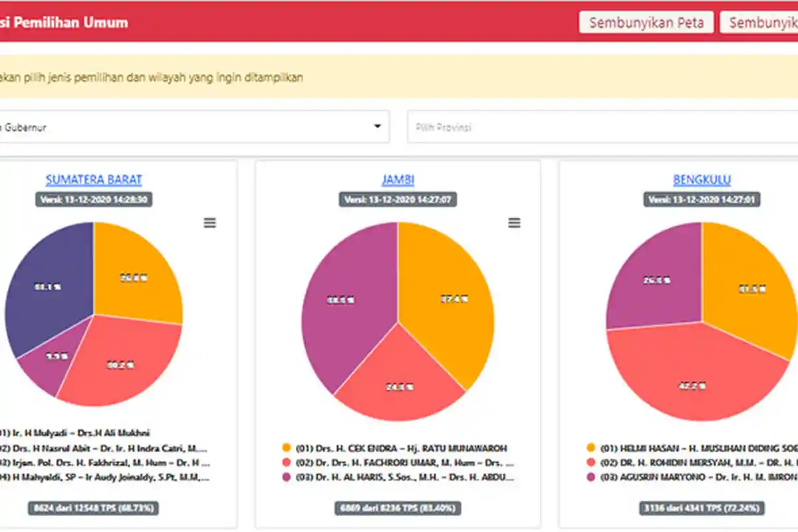This screenshot has width=798, height=532.
Task: Click the rightmost "Sembunyikan" button
Action: (763, 22)
